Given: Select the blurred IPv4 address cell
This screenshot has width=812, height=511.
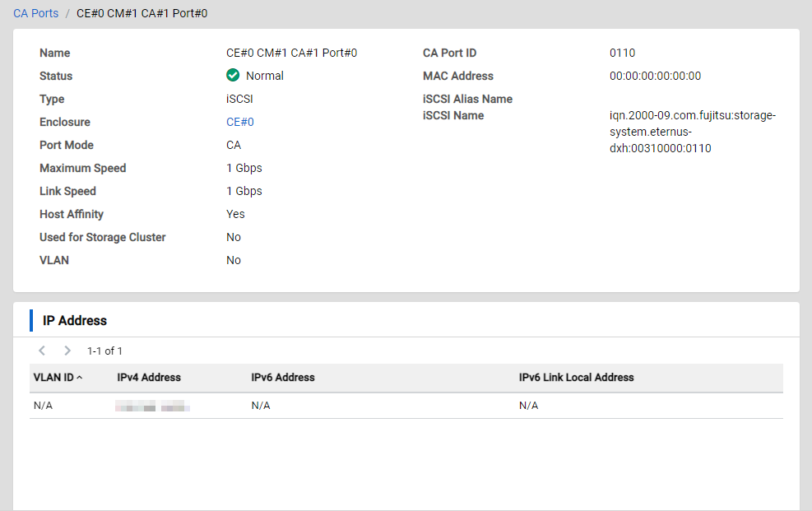Looking at the screenshot, I should pos(152,406).
